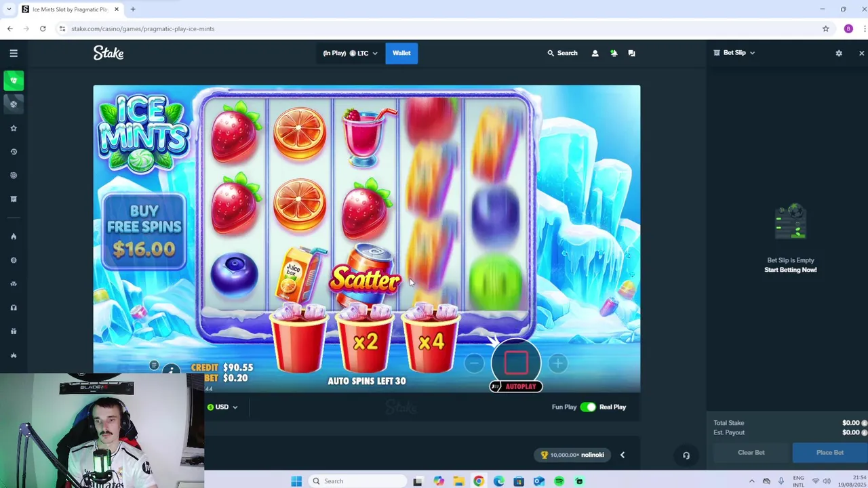
Task: Open notifications bell icon
Action: [614, 53]
